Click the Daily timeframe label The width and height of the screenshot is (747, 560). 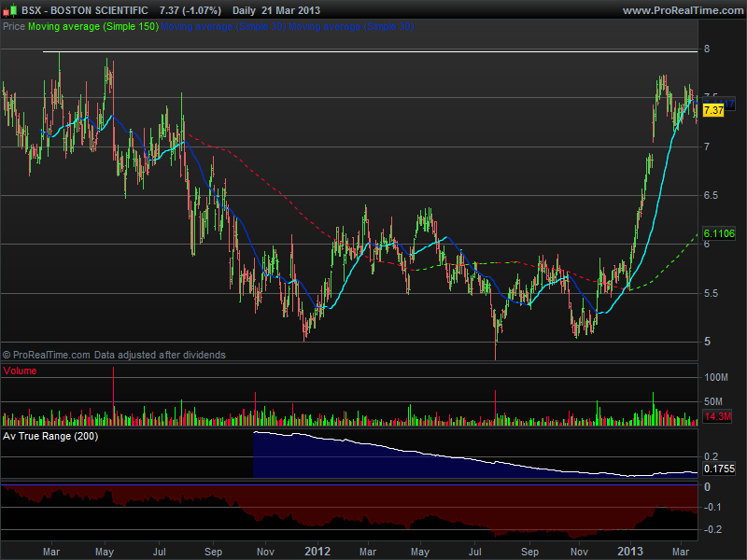point(247,10)
